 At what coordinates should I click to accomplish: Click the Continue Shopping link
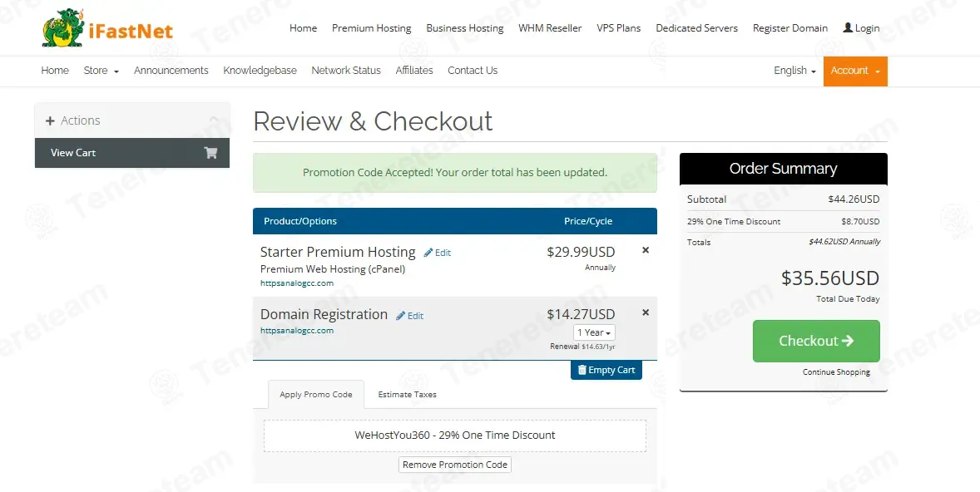tap(836, 372)
